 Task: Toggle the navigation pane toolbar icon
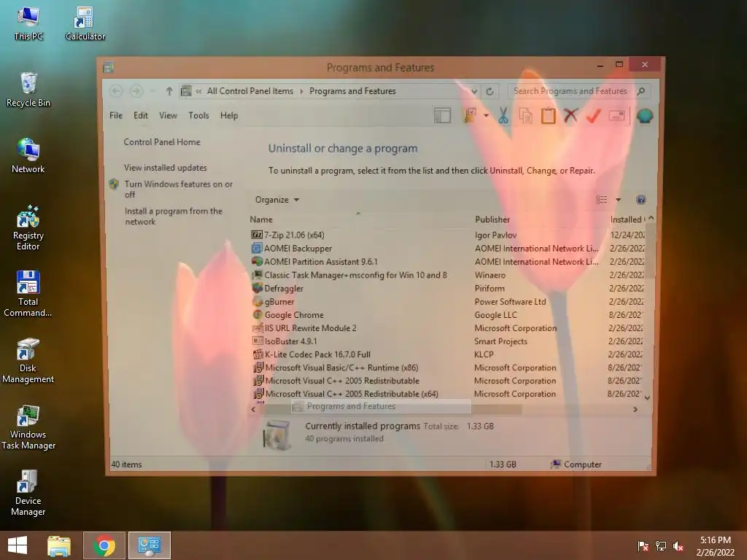[x=442, y=115]
